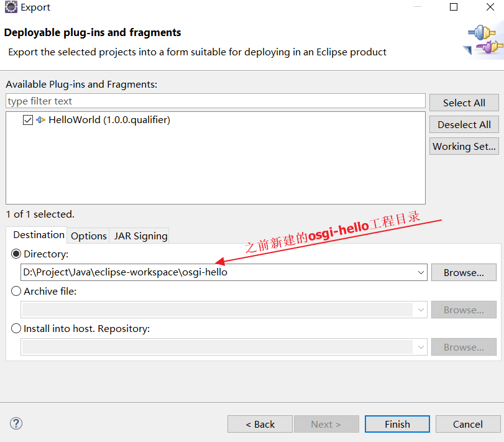Viewport: 504px width, 442px height.
Task: Click the help question mark icon
Action: pos(16,423)
